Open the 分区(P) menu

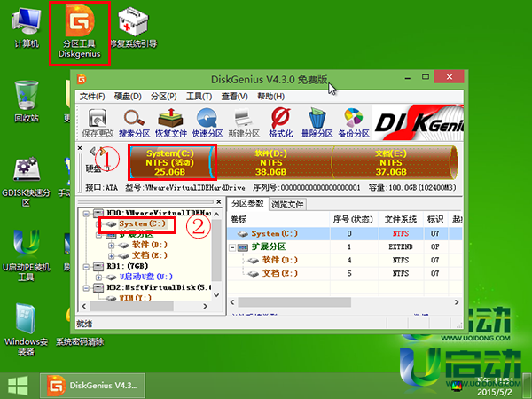163,97
